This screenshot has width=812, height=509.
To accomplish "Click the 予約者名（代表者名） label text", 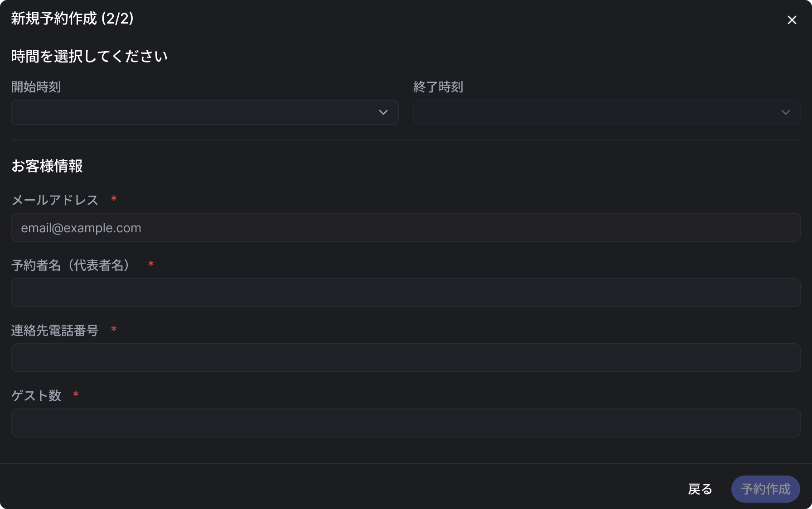I will (72, 265).
